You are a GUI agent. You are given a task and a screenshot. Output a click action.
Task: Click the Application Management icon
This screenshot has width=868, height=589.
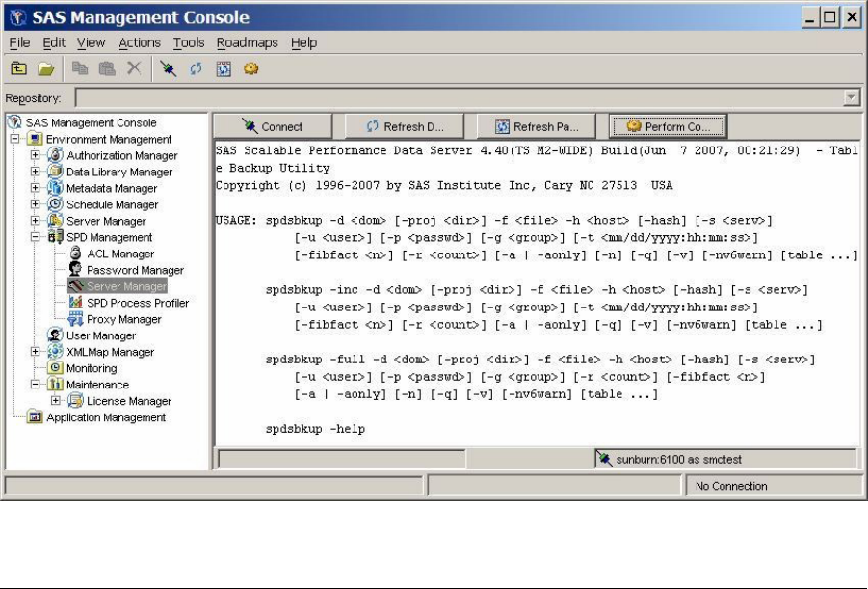click(x=35, y=417)
